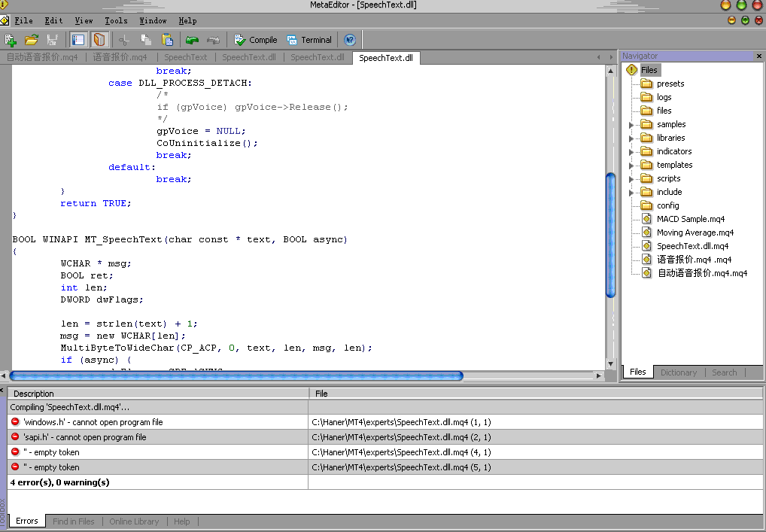Select the active SpeechText.dll tab
This screenshot has width=766, height=532.
point(386,58)
